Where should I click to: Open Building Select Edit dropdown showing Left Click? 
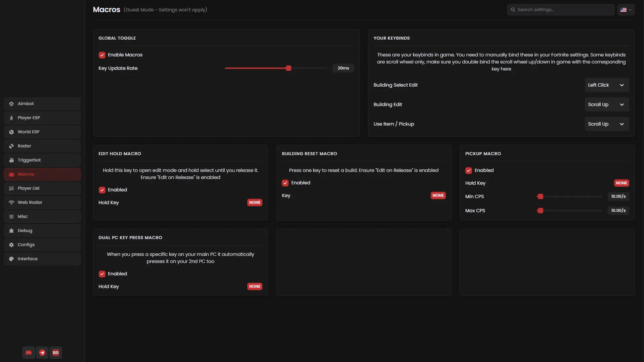click(x=607, y=85)
